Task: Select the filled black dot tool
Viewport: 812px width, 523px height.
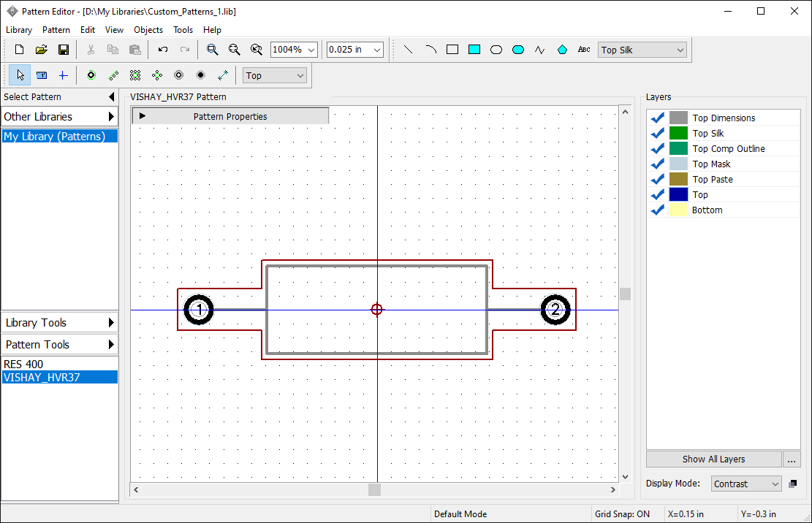Action: (201, 75)
